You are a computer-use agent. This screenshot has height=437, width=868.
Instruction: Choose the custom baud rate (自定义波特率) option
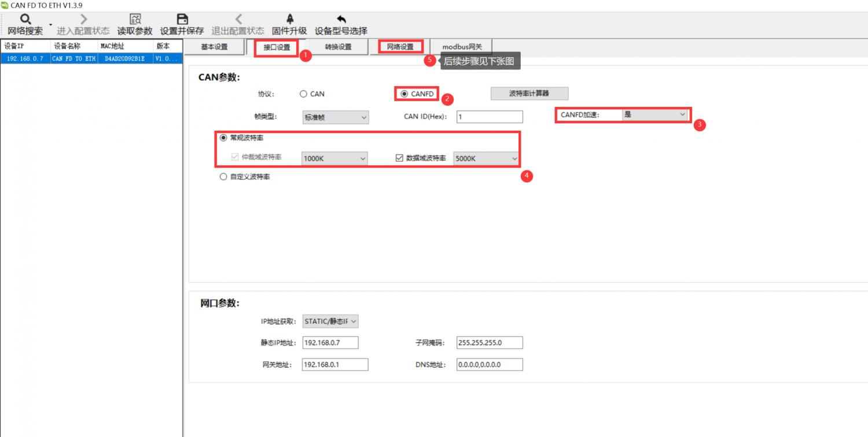[x=223, y=177]
